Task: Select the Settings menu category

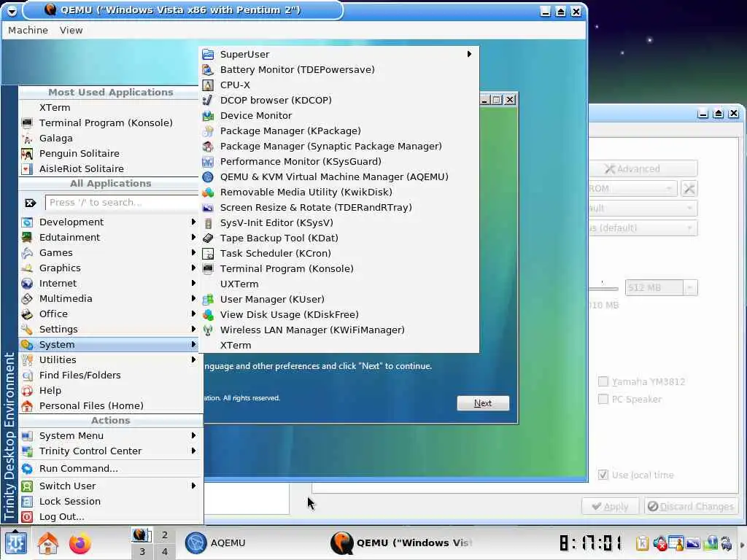Action: tap(109, 329)
